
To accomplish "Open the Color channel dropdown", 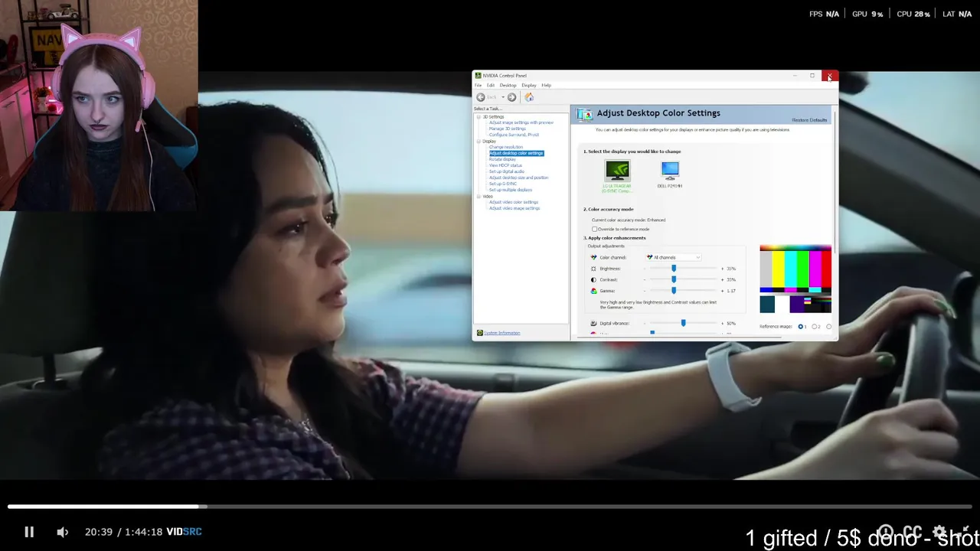I will pos(673,257).
